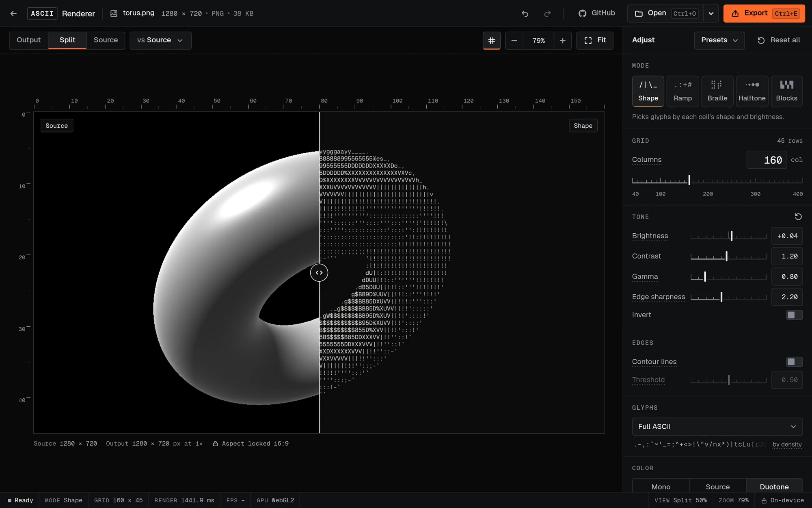
Task: Switch to the Split view tab
Action: point(67,40)
